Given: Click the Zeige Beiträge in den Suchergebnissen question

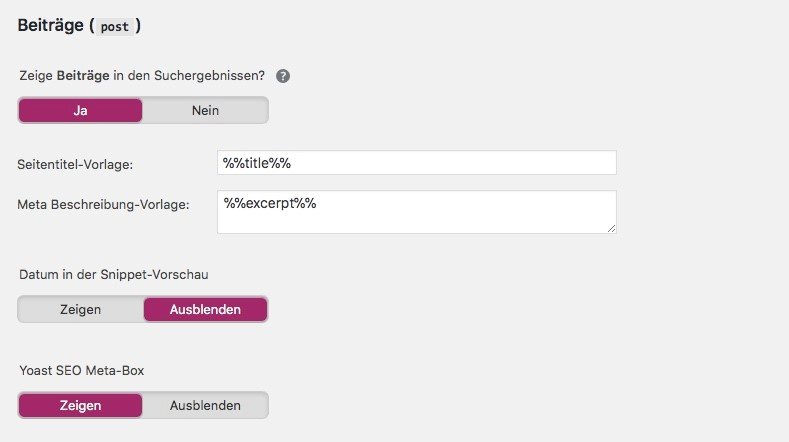Looking at the screenshot, I should pyautogui.click(x=142, y=76).
